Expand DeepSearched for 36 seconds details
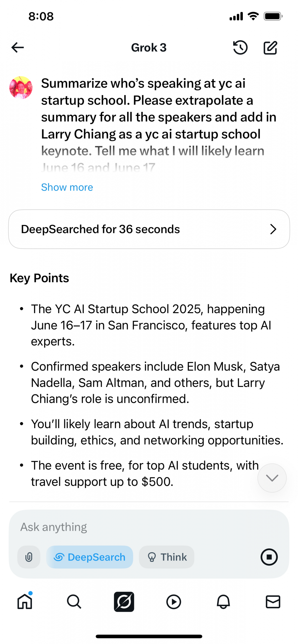The height and width of the screenshot is (644, 298). (x=149, y=229)
